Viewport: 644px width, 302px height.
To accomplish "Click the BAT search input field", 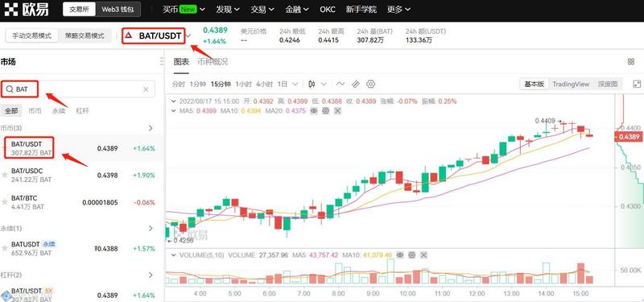I will [78, 89].
